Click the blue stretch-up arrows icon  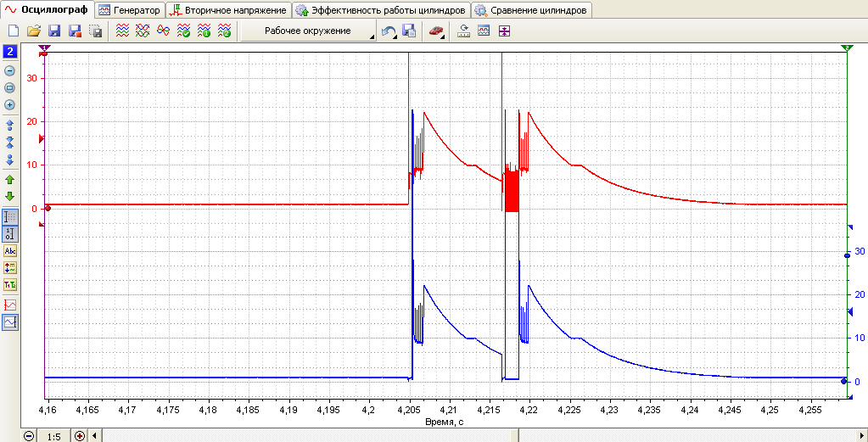(x=10, y=126)
